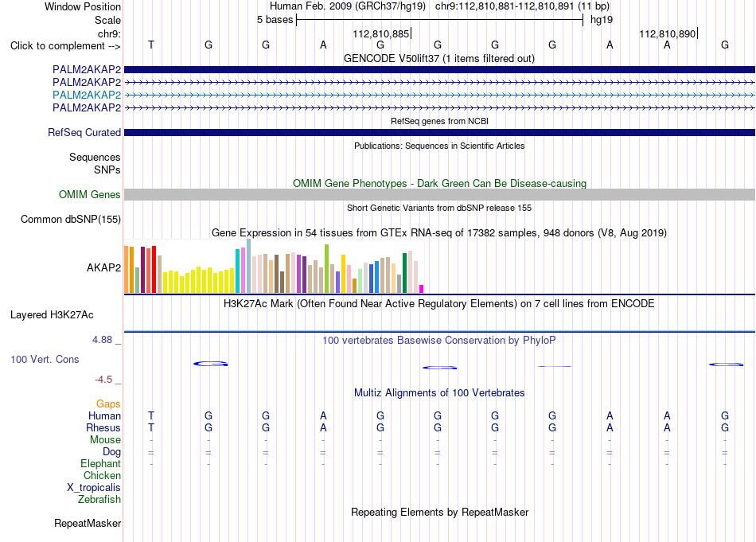Click the -4.5 PhyloP lower limit value
The width and height of the screenshot is (756, 542).
pos(103,380)
